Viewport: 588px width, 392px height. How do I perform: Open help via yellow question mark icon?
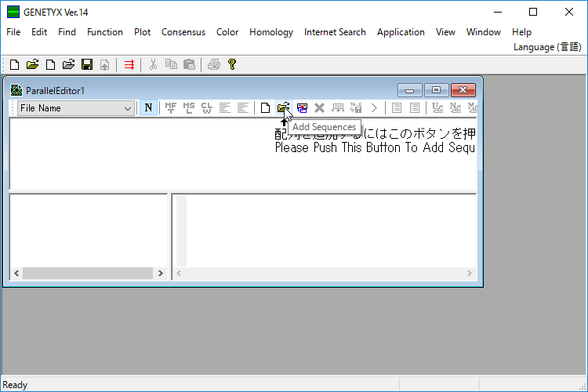coord(232,64)
